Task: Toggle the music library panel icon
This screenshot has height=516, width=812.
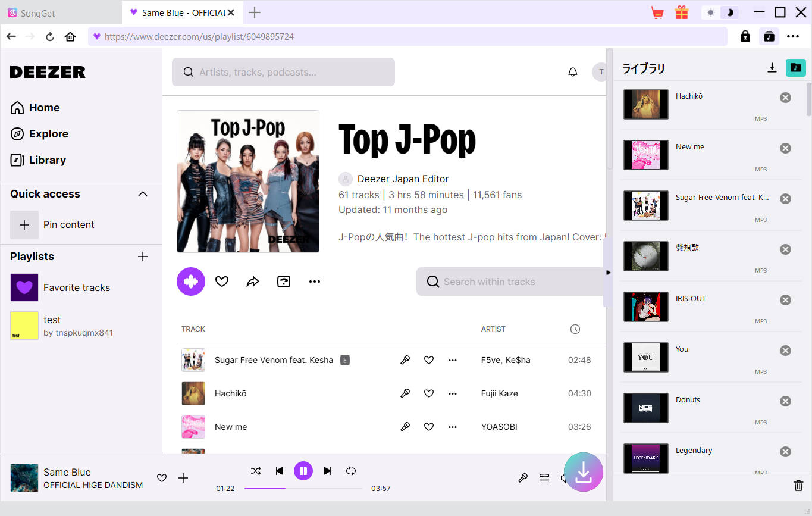Action: [769, 36]
